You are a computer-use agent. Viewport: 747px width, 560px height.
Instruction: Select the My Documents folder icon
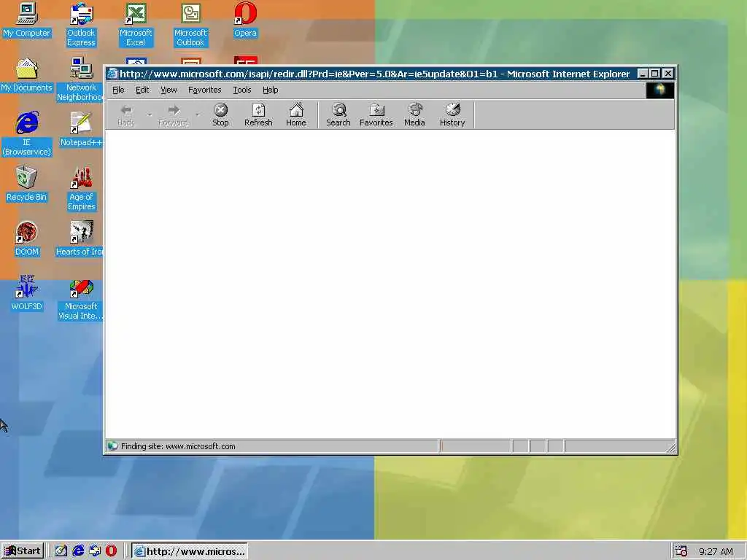[26, 75]
